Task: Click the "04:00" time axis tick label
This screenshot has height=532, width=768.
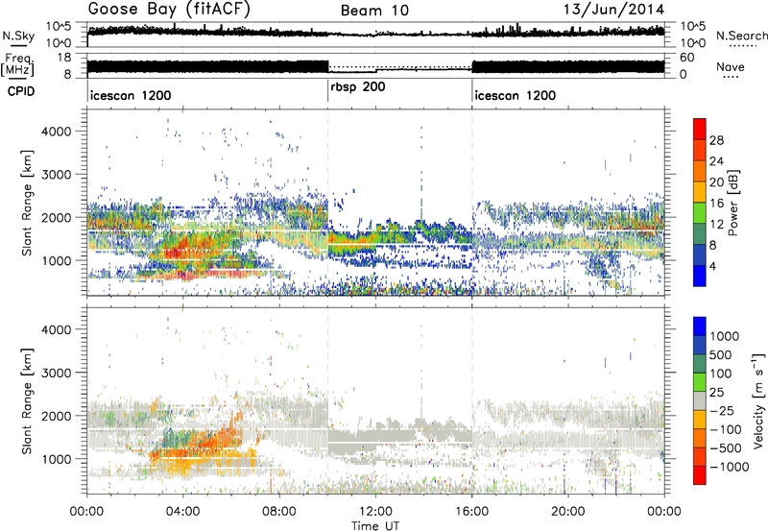Action: (x=182, y=512)
